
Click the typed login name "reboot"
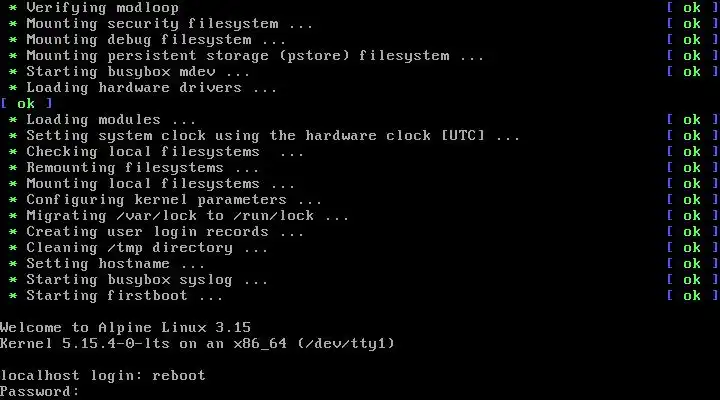click(181, 376)
